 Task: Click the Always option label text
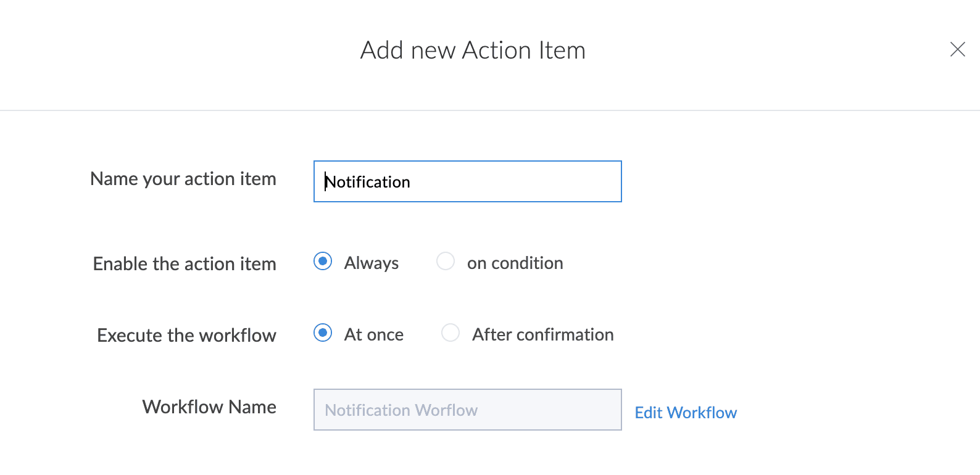coord(372,263)
